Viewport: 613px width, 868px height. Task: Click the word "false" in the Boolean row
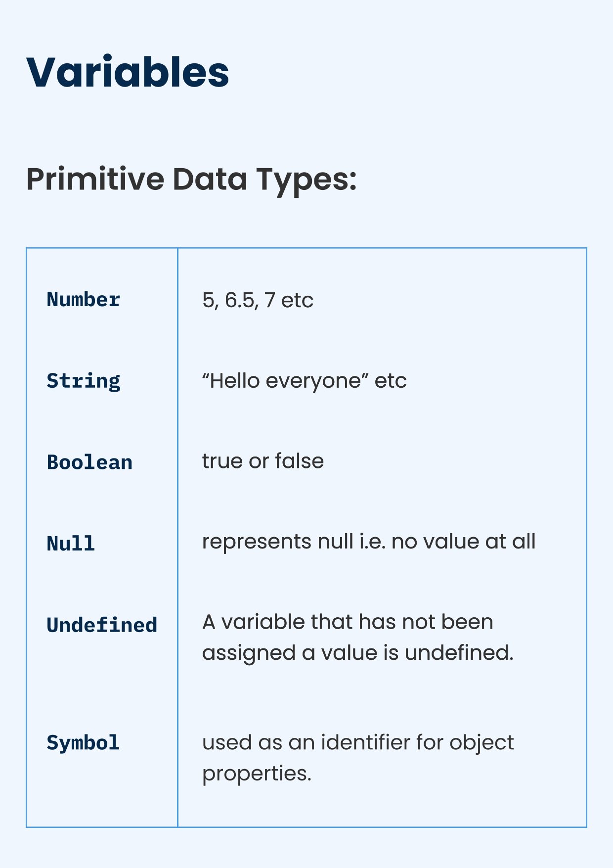point(299,461)
